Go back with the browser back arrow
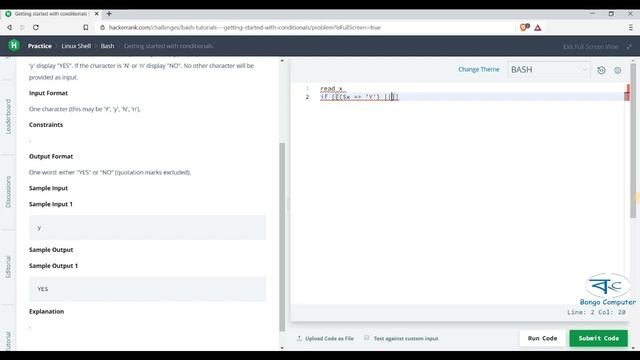This screenshot has height=360, width=640. tap(9, 27)
